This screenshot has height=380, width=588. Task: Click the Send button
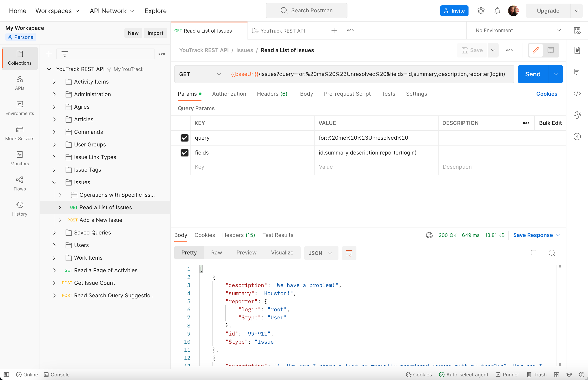pos(533,74)
